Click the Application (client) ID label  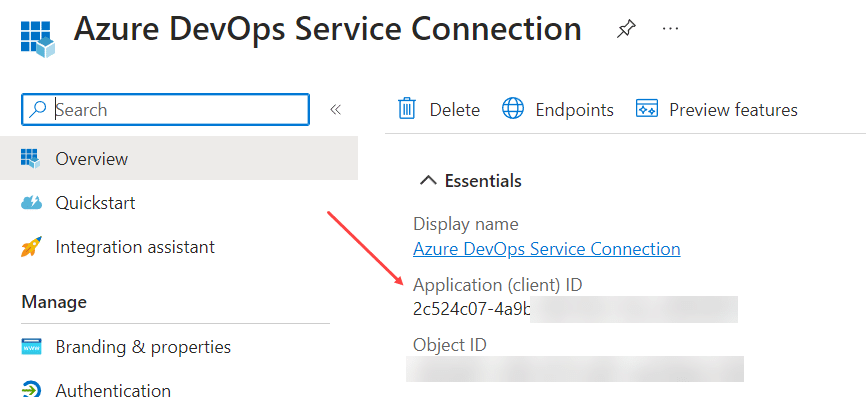[498, 285]
